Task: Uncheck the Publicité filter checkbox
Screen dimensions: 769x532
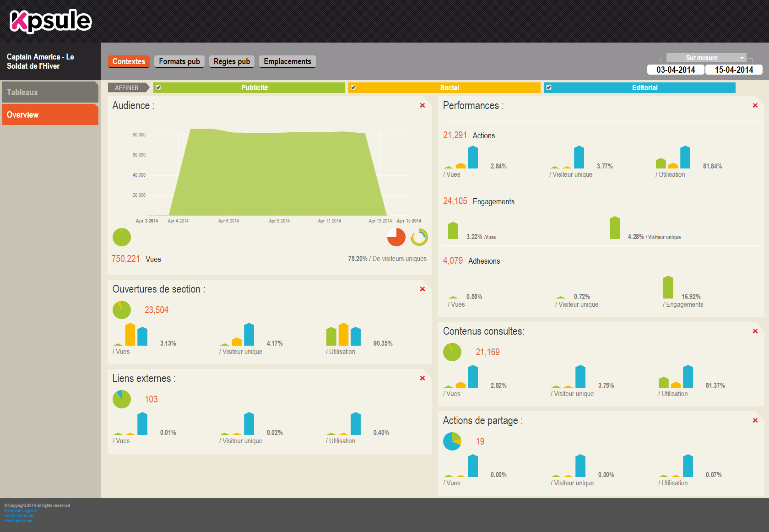Action: pos(158,87)
